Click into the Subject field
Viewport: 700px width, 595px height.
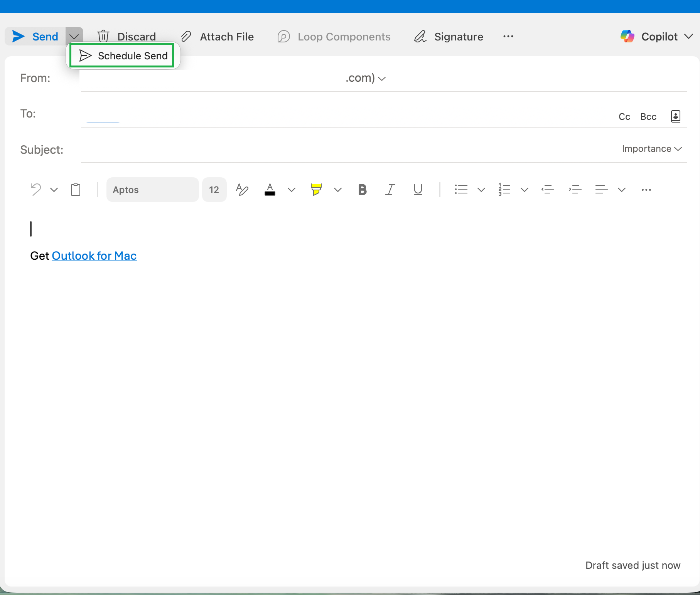pos(347,150)
